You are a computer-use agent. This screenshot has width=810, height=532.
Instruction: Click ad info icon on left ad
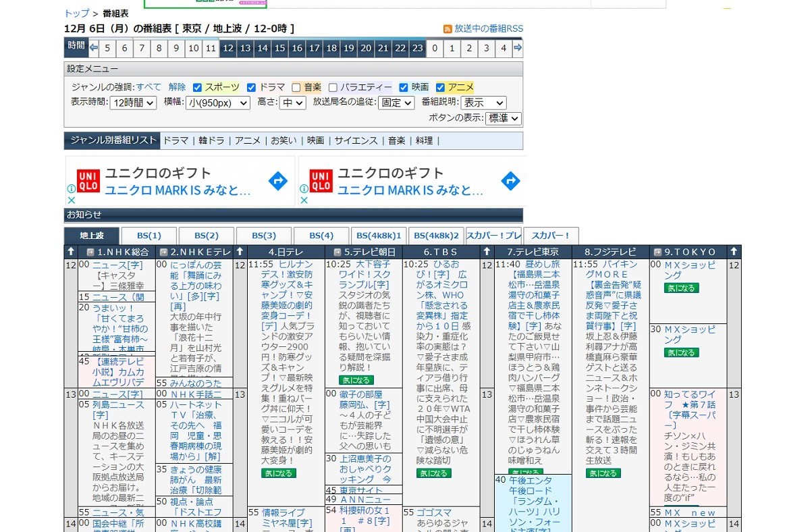(x=71, y=189)
